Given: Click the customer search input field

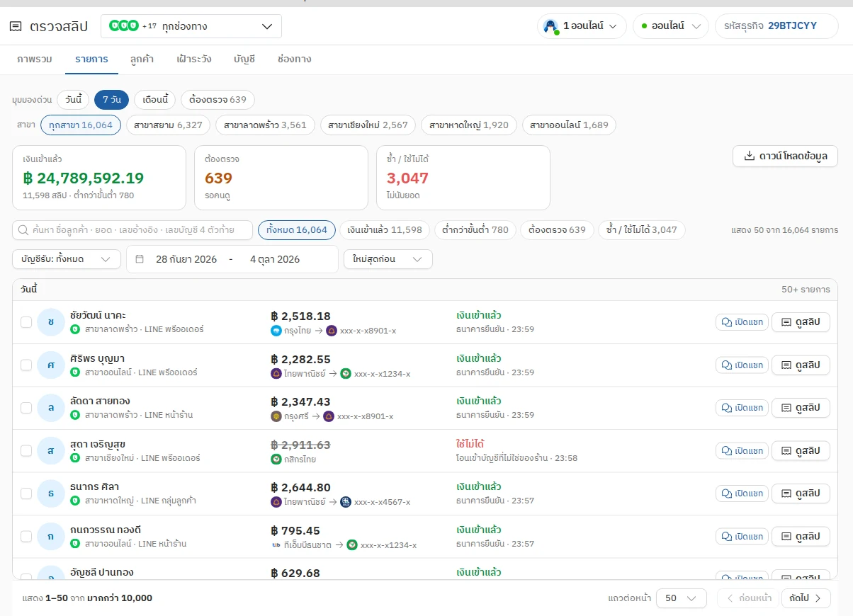Looking at the screenshot, I should [x=132, y=230].
